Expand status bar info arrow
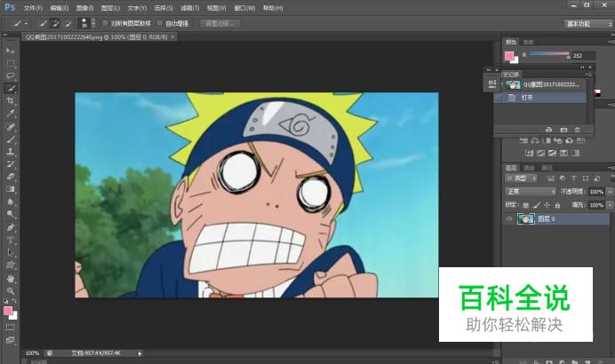This screenshot has height=364, width=615. pos(140,353)
